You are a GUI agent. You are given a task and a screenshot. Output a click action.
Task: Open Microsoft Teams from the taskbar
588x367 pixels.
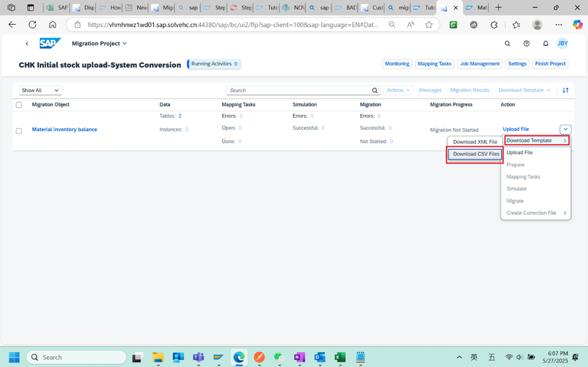tap(198, 357)
